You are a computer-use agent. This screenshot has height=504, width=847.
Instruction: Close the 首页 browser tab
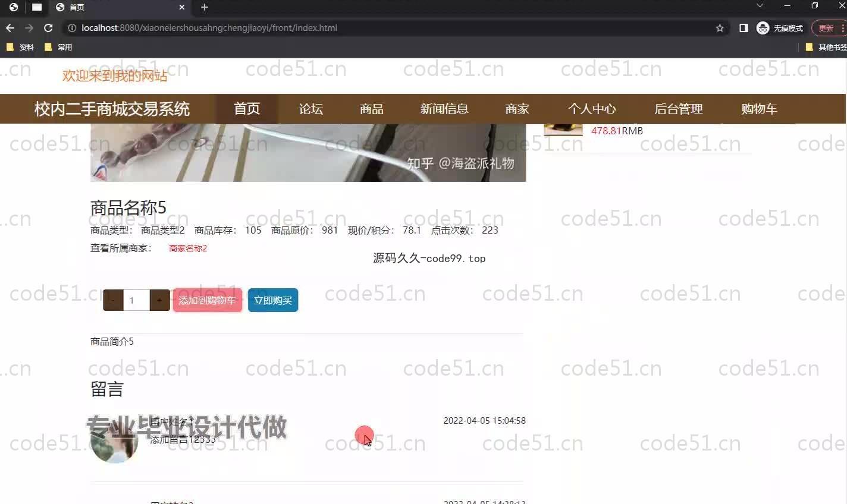point(182,7)
